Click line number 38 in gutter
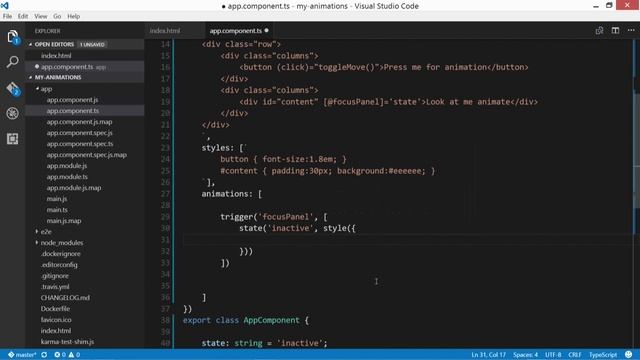 pyautogui.click(x=165, y=320)
